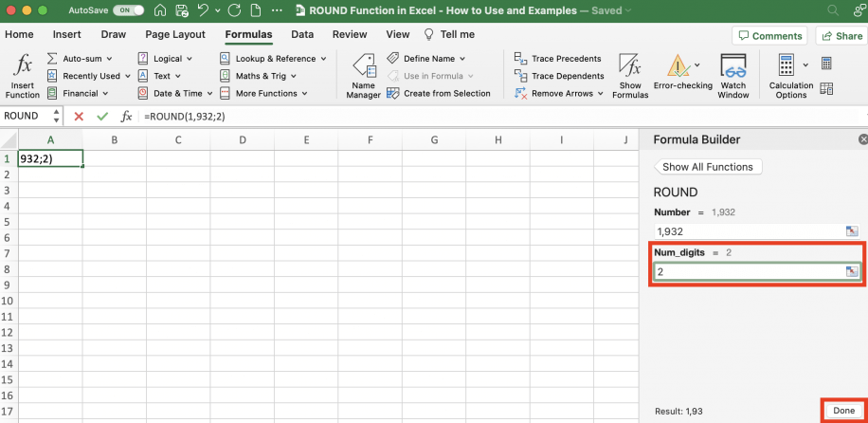Click the fx icon in the formula bar
868x423 pixels.
(x=127, y=117)
